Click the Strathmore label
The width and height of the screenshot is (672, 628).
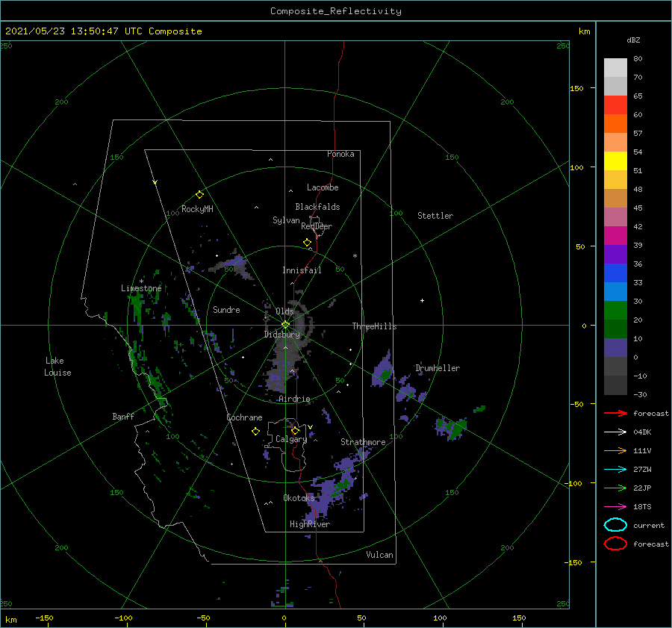(363, 442)
